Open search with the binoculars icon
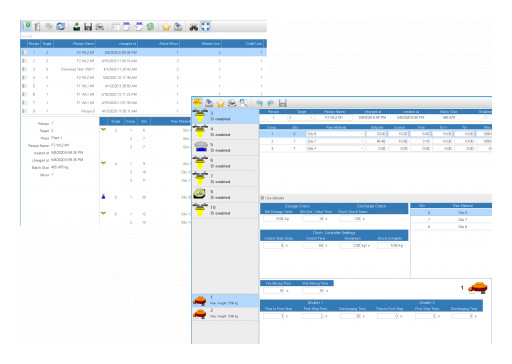Screen dimensions: 512x364 (194, 27)
